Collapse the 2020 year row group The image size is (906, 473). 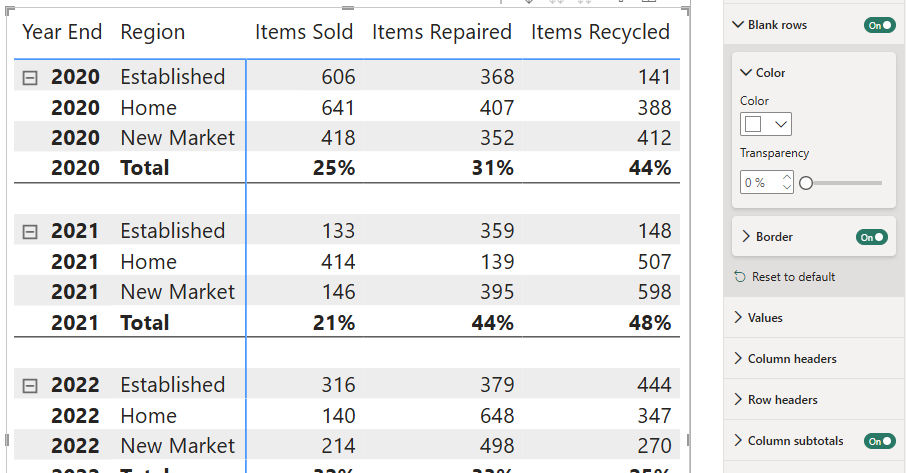(29, 78)
